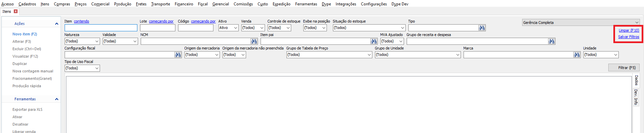Image resolution: width=644 pixels, height=133 pixels.
Task: Open the Venda dropdown
Action: (x=253, y=28)
